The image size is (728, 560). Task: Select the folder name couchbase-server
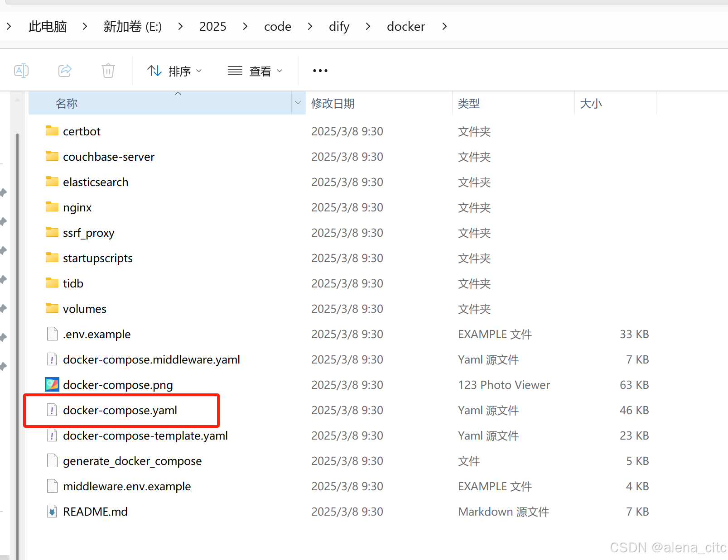pyautogui.click(x=109, y=157)
